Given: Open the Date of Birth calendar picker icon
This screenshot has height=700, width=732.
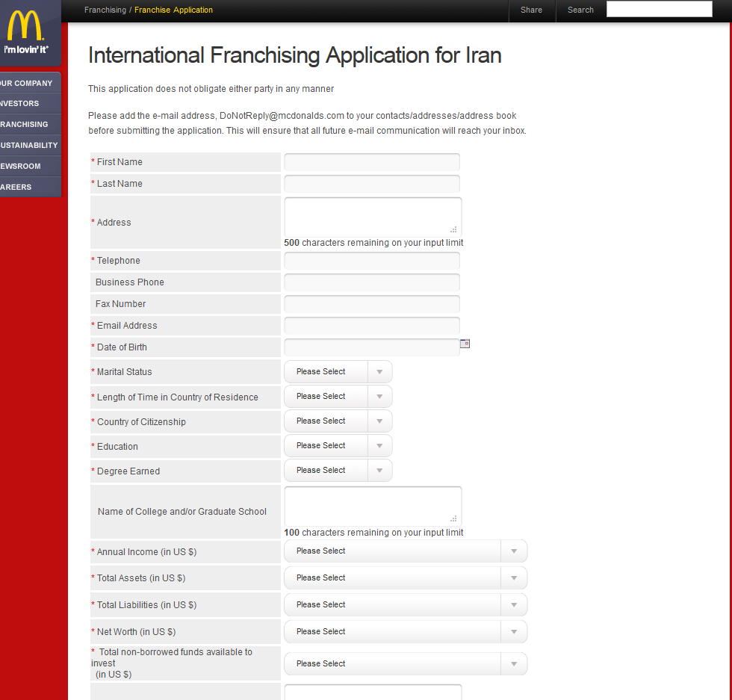Looking at the screenshot, I should (465, 344).
